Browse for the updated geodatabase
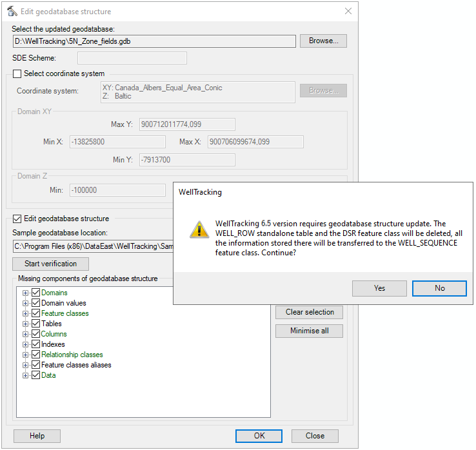476x450 pixels. (323, 41)
